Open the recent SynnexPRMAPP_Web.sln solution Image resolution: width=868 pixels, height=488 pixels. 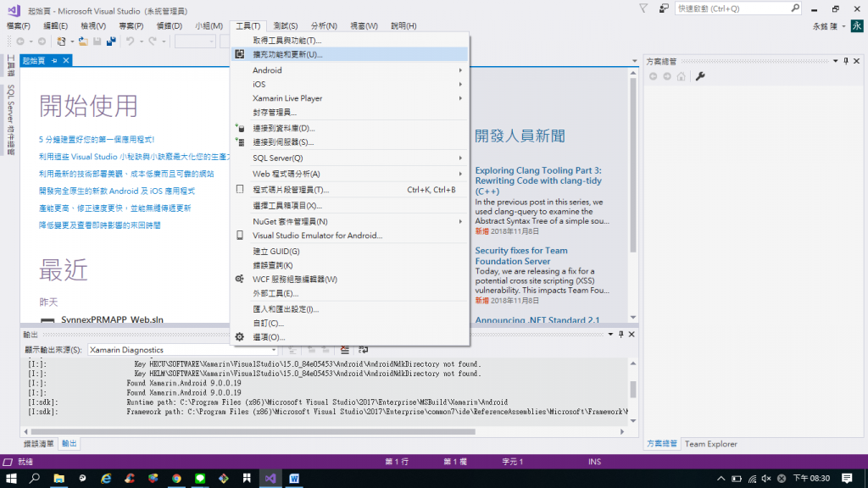(x=112, y=319)
